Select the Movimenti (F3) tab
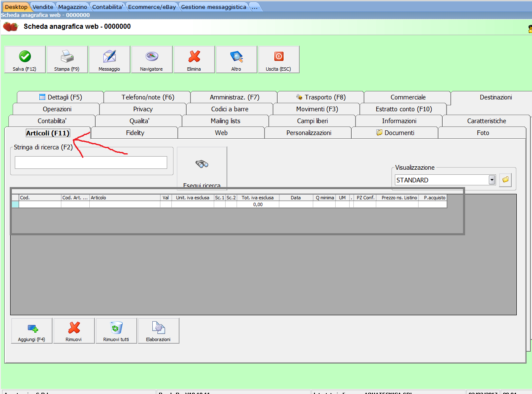 (x=317, y=109)
